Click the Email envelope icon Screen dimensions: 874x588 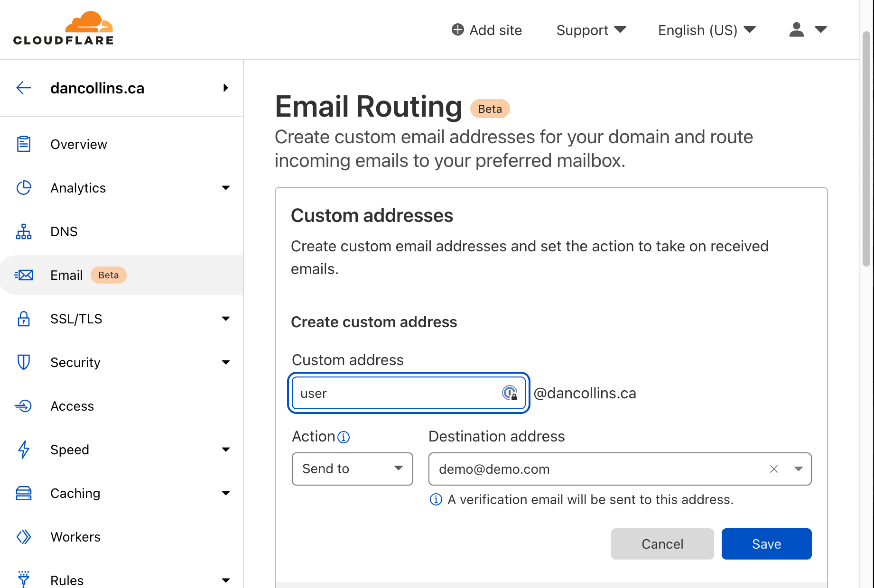click(x=24, y=275)
